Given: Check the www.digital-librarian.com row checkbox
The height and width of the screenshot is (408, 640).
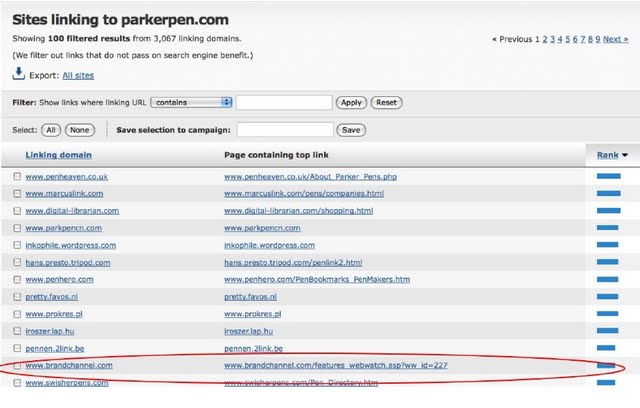Looking at the screenshot, I should coord(17,211).
